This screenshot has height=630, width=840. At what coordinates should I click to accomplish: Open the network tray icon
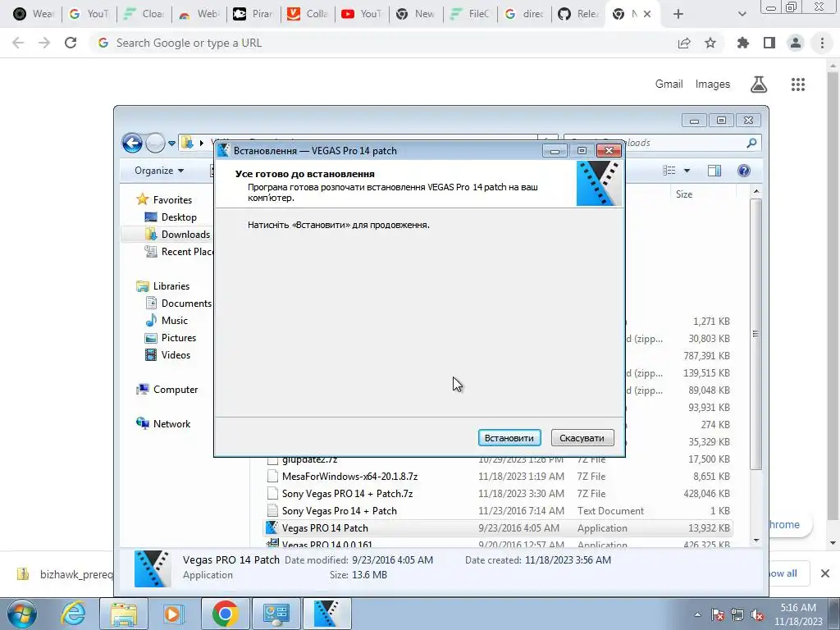pos(737,615)
